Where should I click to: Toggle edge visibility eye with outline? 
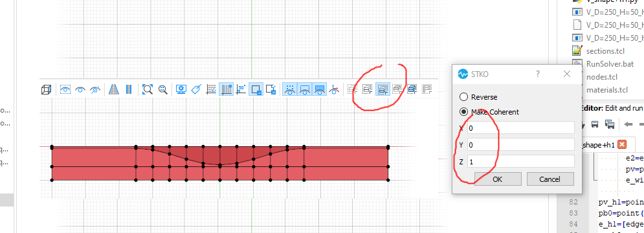click(x=305, y=89)
